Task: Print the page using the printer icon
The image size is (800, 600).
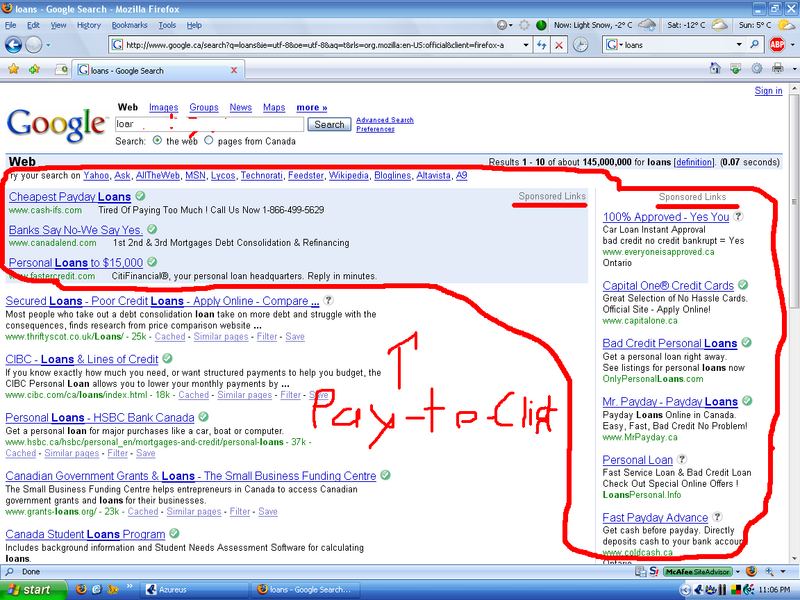Action: [x=777, y=68]
